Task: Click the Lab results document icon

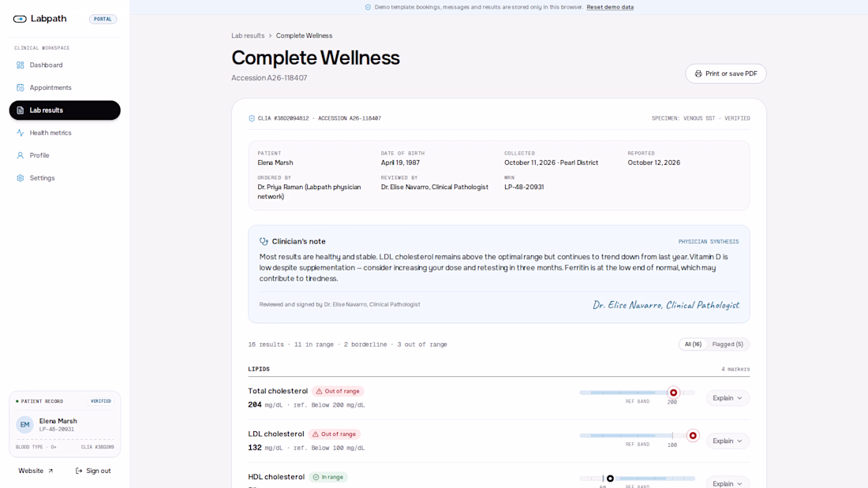Action: pos(21,110)
